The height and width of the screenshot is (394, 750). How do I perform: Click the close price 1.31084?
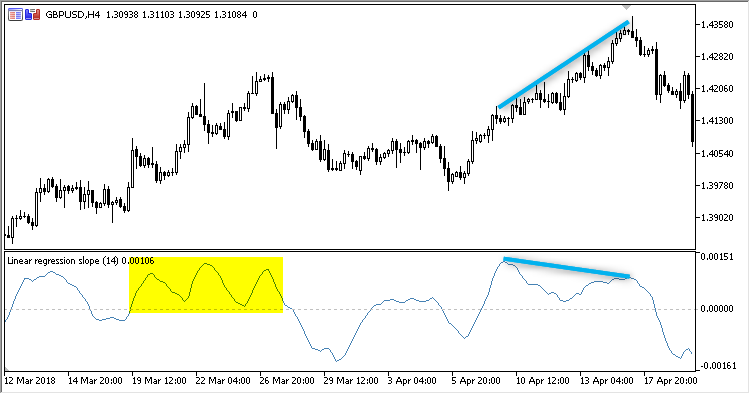(x=230, y=15)
